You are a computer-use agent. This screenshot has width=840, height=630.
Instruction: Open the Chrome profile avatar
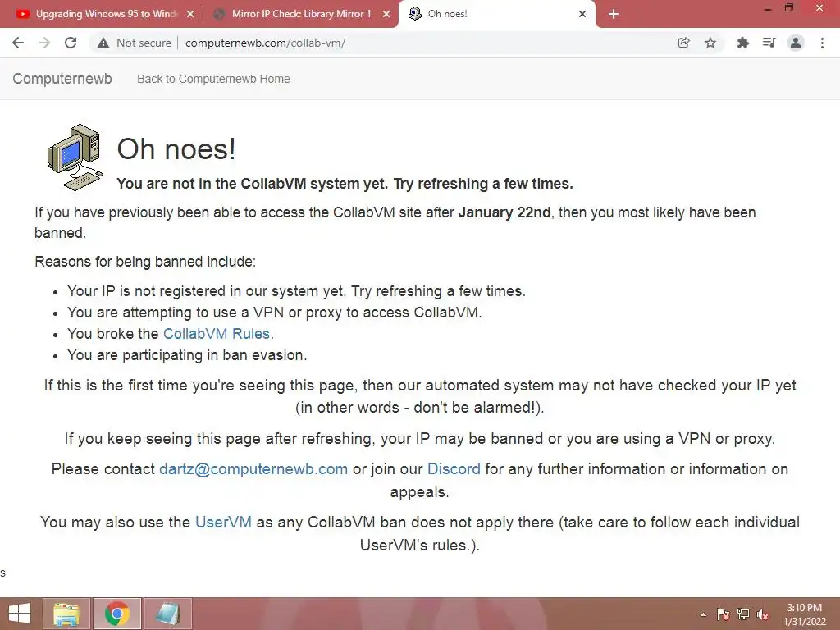pyautogui.click(x=796, y=43)
